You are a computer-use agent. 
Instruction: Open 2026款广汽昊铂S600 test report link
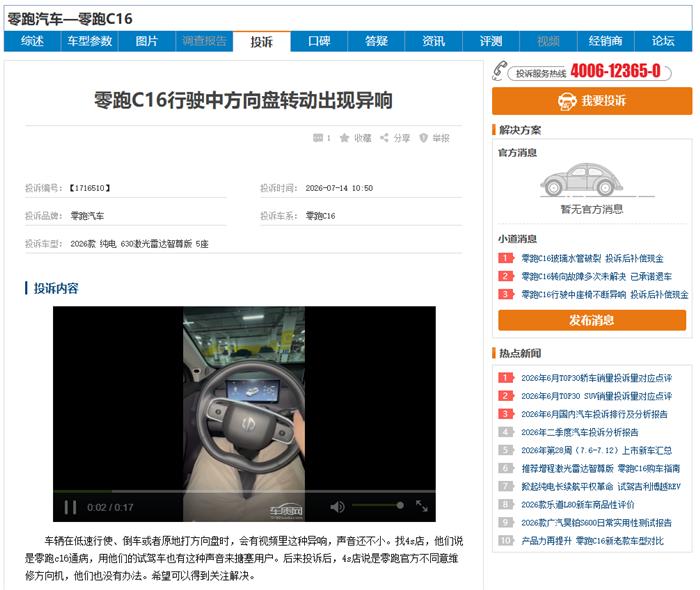click(596, 523)
